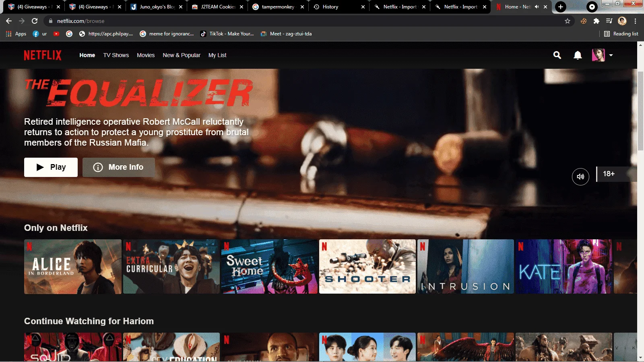Open Reading list
This screenshot has height=362, width=644.
coord(621,34)
